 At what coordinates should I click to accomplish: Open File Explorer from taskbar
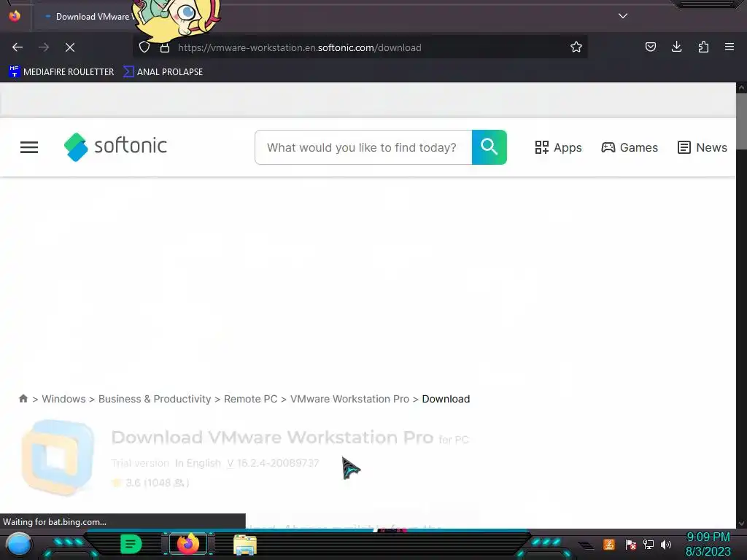click(x=245, y=545)
